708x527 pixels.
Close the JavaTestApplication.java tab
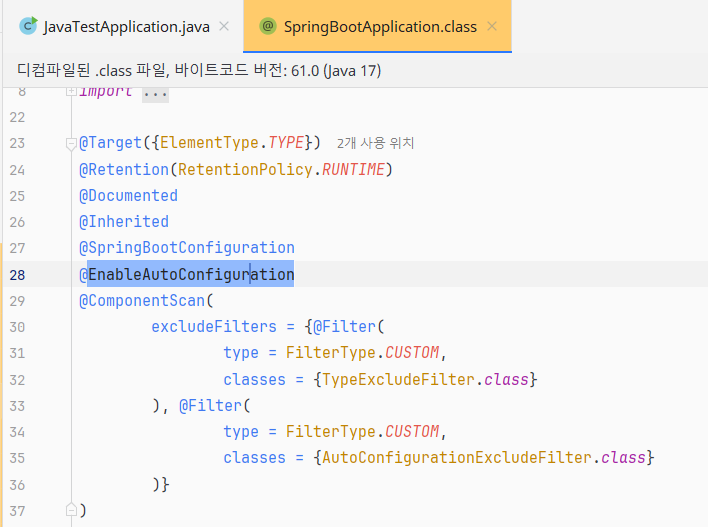click(x=224, y=26)
